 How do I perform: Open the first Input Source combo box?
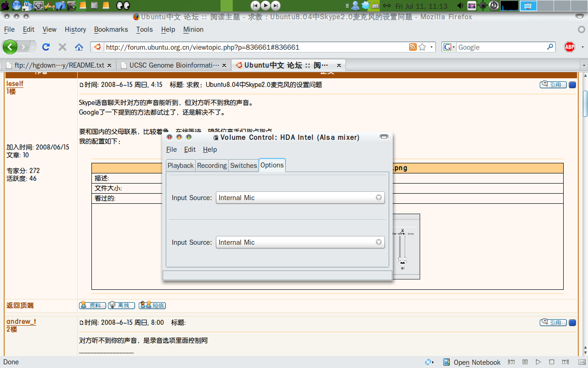pos(300,198)
